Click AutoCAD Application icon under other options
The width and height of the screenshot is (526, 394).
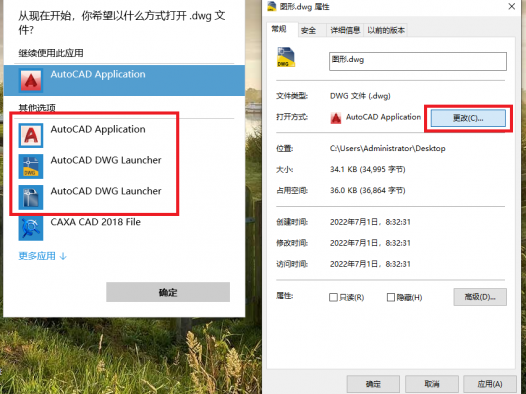[31, 135]
